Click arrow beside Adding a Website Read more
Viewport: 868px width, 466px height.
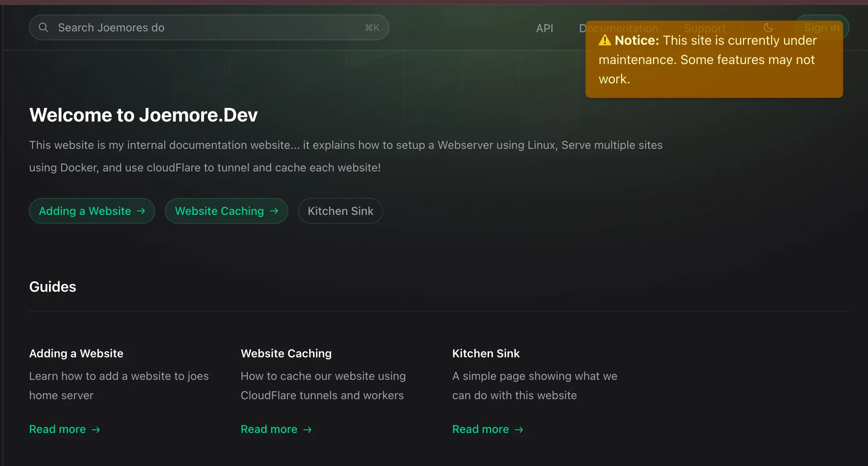click(96, 430)
